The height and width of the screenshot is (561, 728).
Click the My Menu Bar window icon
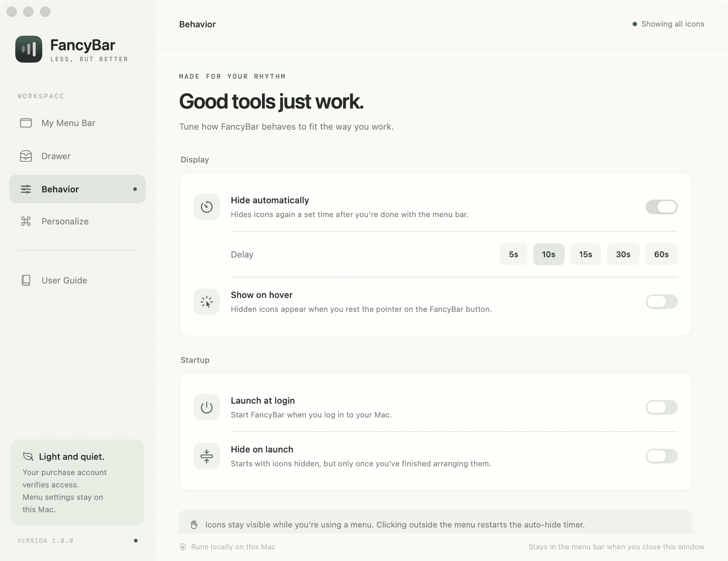click(26, 123)
